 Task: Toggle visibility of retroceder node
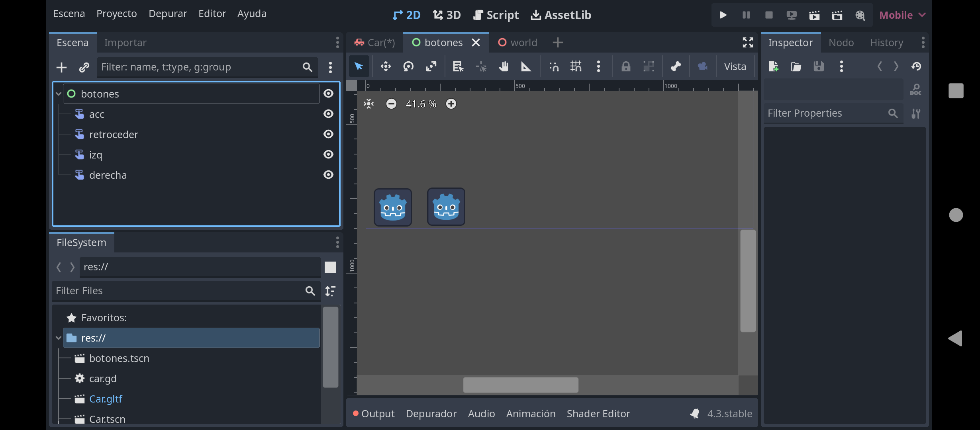[x=328, y=134]
